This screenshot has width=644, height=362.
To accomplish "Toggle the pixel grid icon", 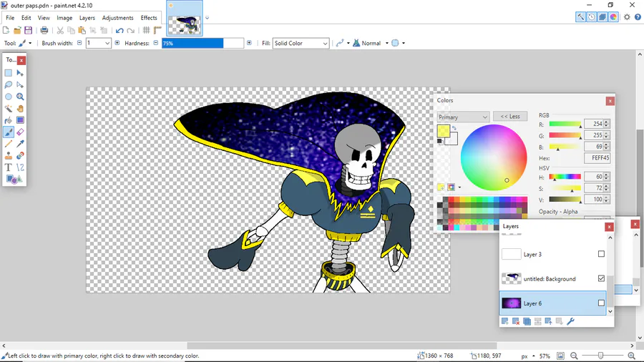I will [146, 30].
